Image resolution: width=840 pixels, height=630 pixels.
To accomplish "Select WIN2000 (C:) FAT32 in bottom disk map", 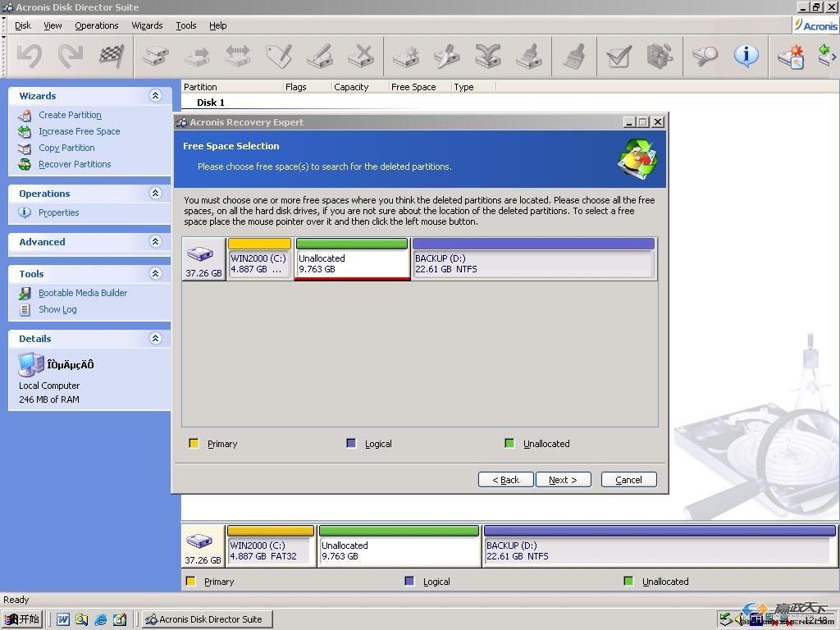I will pos(271,546).
